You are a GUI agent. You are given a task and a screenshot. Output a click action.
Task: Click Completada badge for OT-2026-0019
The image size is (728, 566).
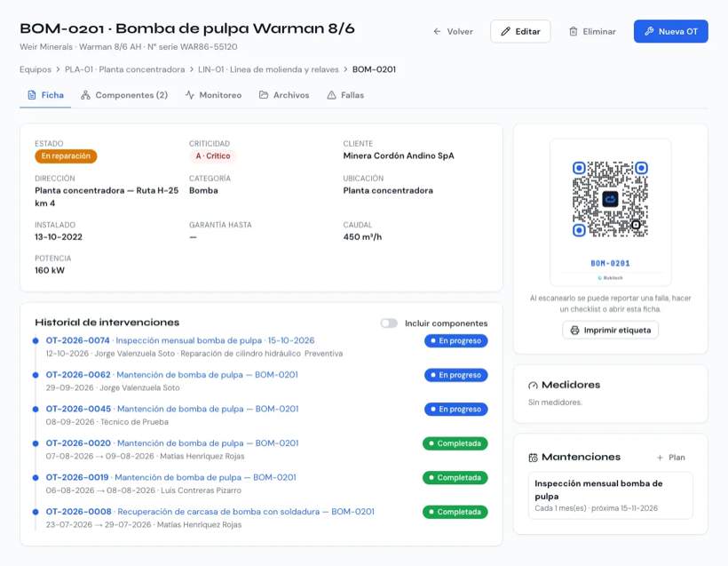pyautogui.click(x=455, y=478)
